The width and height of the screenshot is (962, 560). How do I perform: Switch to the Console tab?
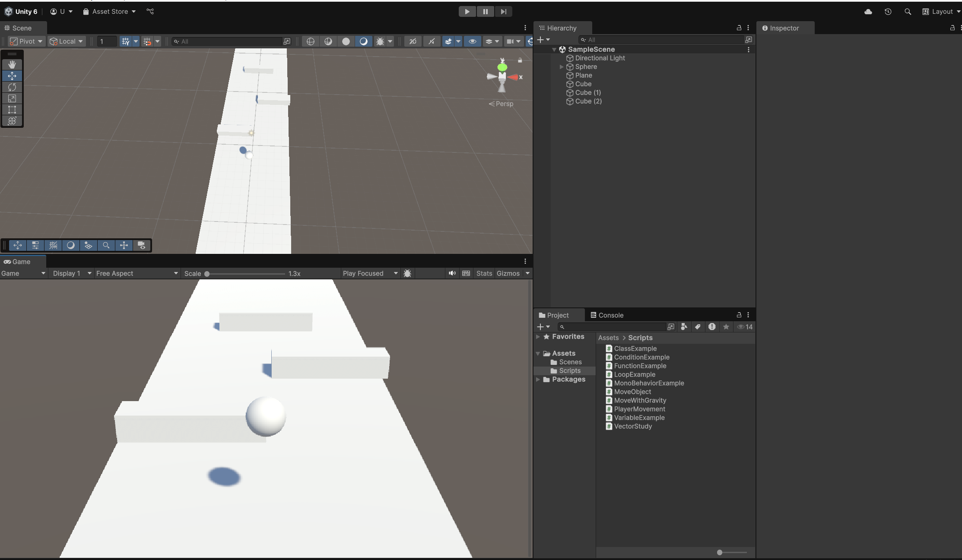point(607,315)
